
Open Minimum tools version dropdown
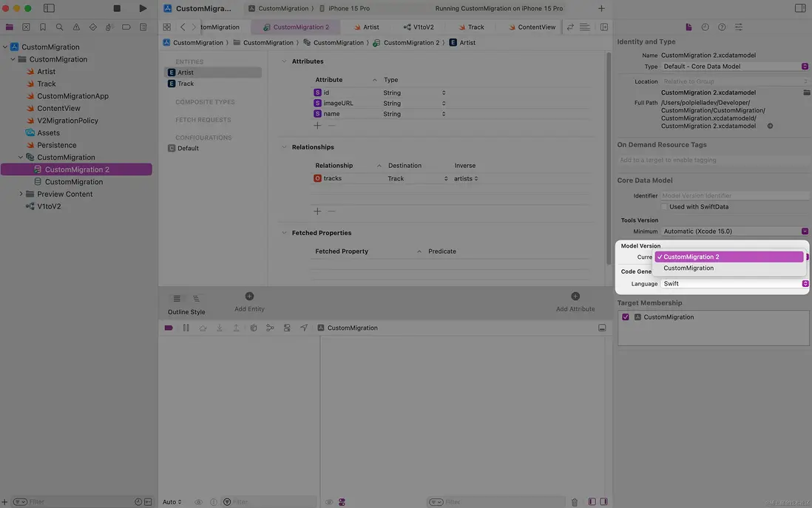pyautogui.click(x=735, y=231)
